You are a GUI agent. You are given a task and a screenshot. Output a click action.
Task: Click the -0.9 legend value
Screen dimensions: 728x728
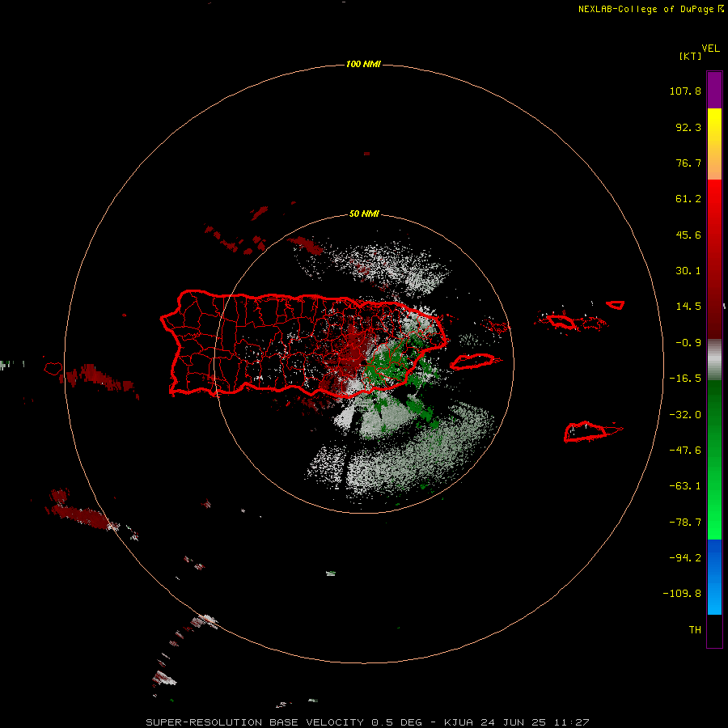click(x=688, y=343)
